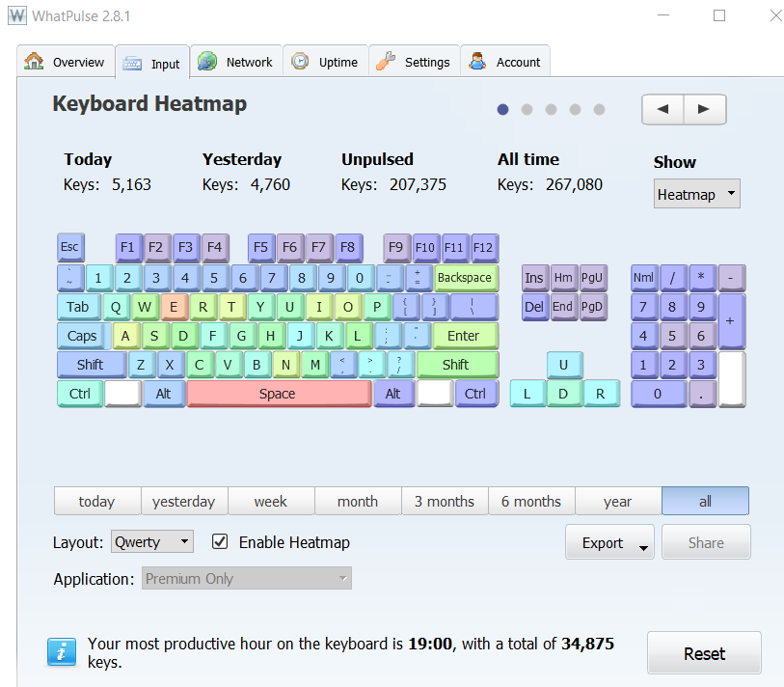Screen dimensions: 784x687
Task: Click the up arrow U key on heatmap
Action: tap(564, 365)
